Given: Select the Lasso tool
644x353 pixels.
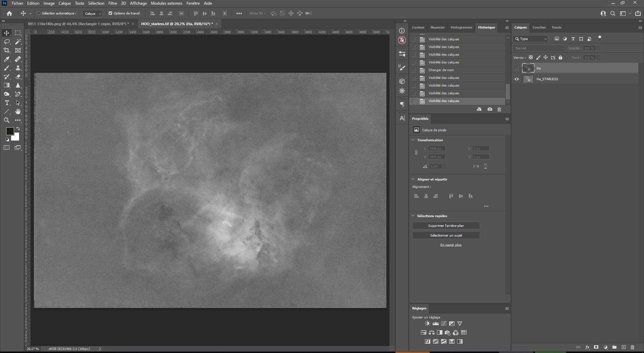Looking at the screenshot, I should pos(7,42).
